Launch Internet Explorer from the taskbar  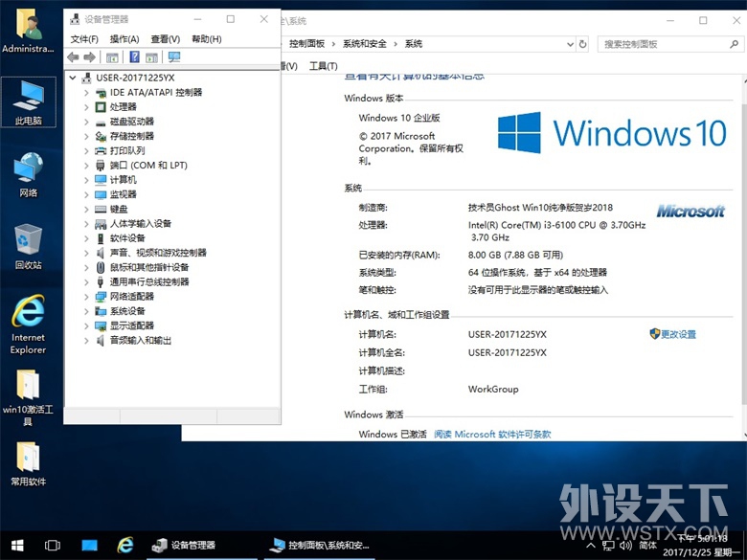click(125, 546)
